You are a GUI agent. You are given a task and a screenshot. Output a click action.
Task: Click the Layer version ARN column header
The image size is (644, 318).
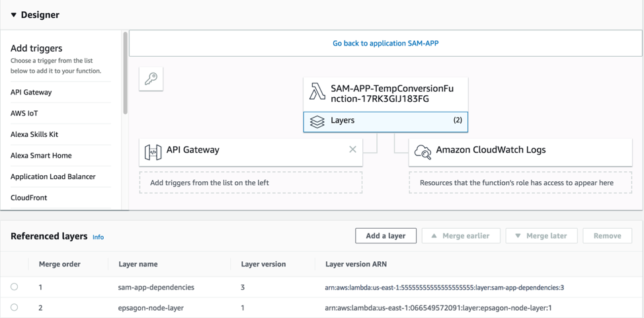click(356, 264)
